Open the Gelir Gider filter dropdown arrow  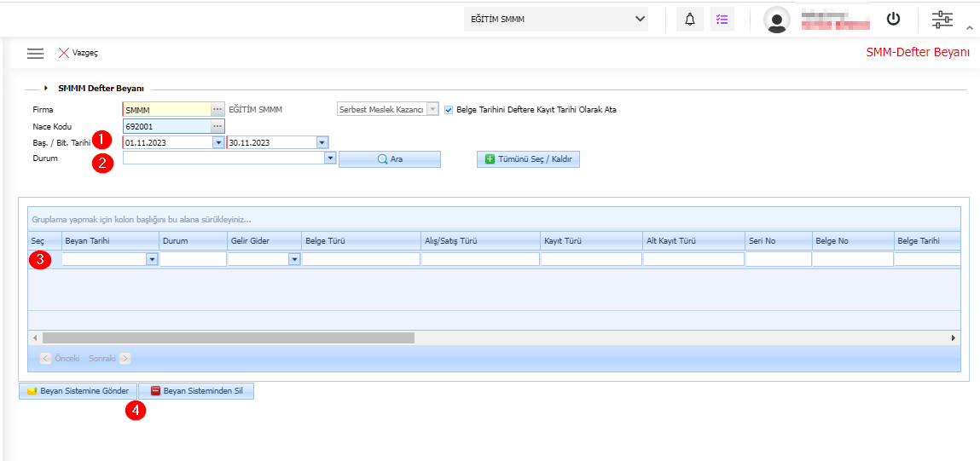(294, 259)
